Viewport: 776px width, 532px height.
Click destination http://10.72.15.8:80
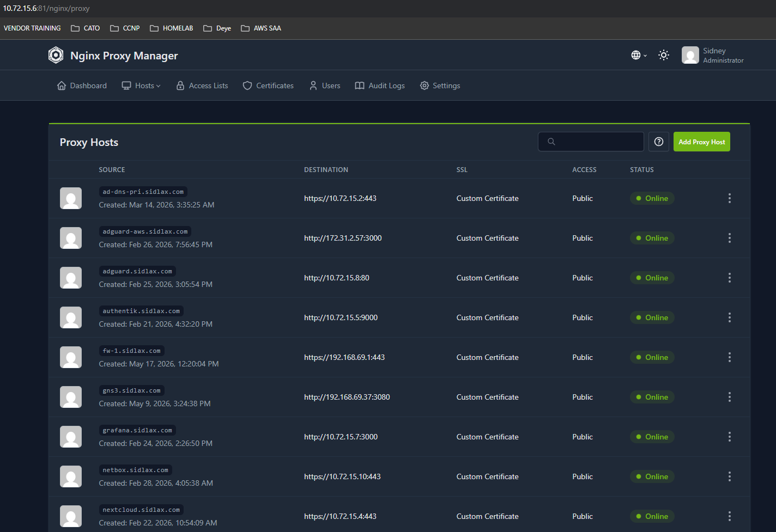point(337,278)
